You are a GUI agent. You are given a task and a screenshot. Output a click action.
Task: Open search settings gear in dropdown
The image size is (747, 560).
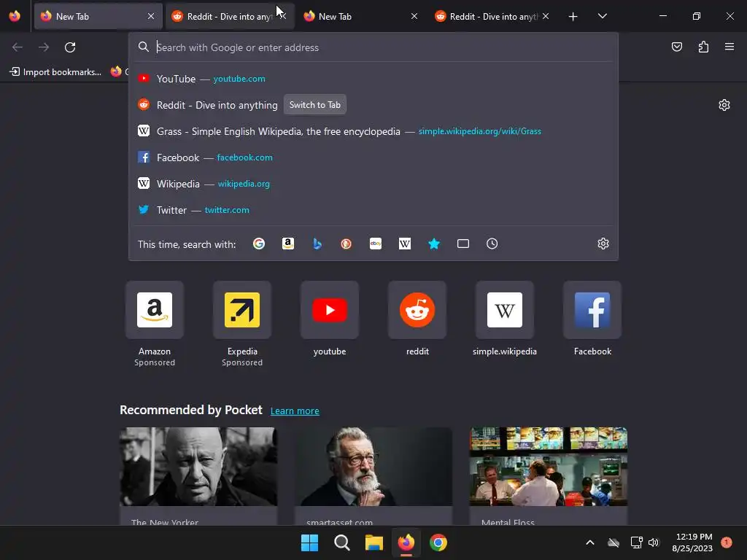pos(603,244)
